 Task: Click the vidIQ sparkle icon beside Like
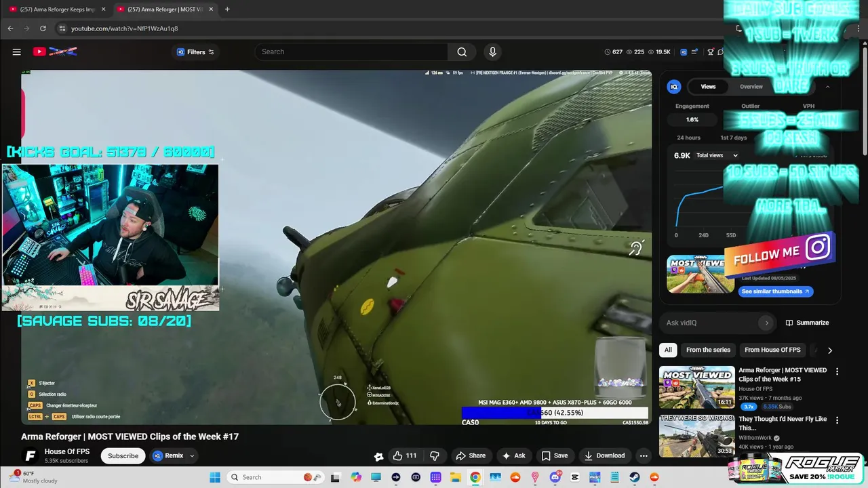coord(378,456)
